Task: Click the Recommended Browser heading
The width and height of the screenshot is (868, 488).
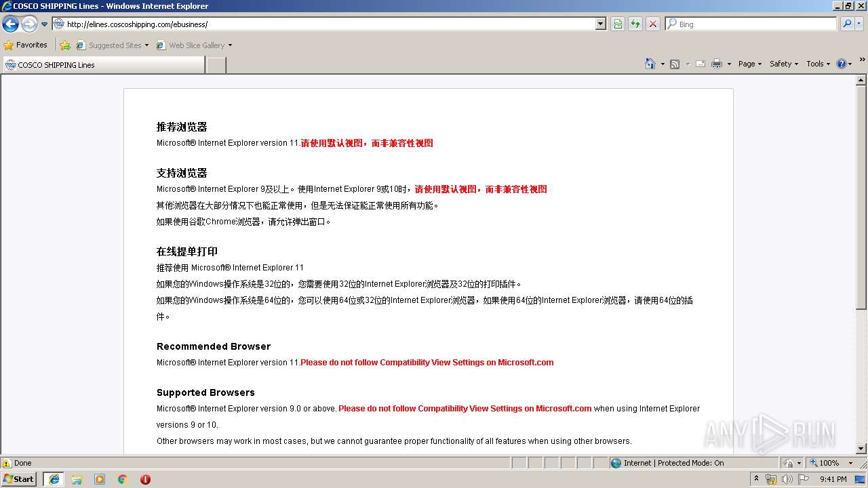Action: [x=214, y=346]
